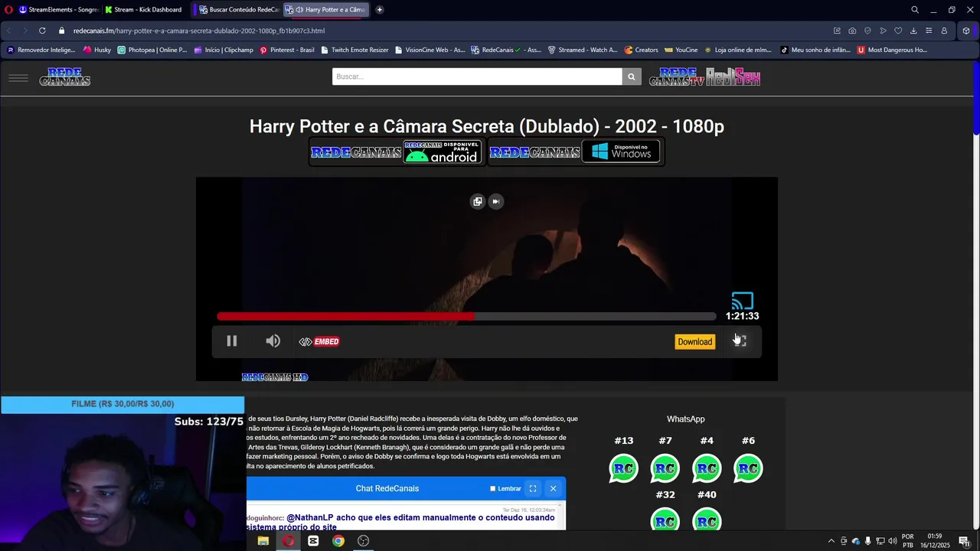The height and width of the screenshot is (551, 980).
Task: Open WhatsApp group #13
Action: point(624,468)
